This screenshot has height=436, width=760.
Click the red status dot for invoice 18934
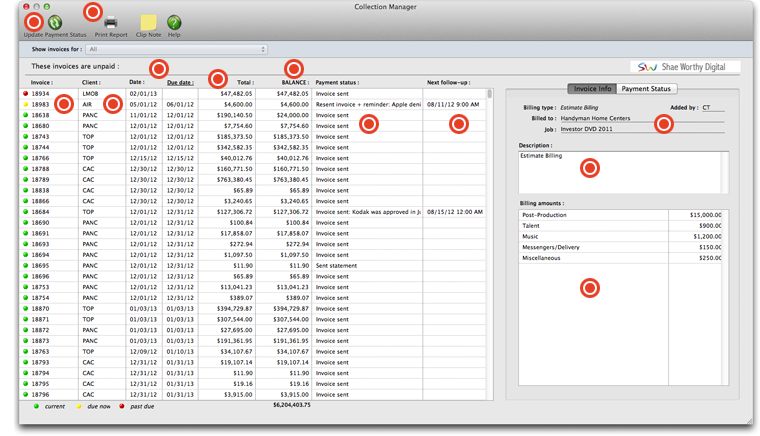point(25,93)
